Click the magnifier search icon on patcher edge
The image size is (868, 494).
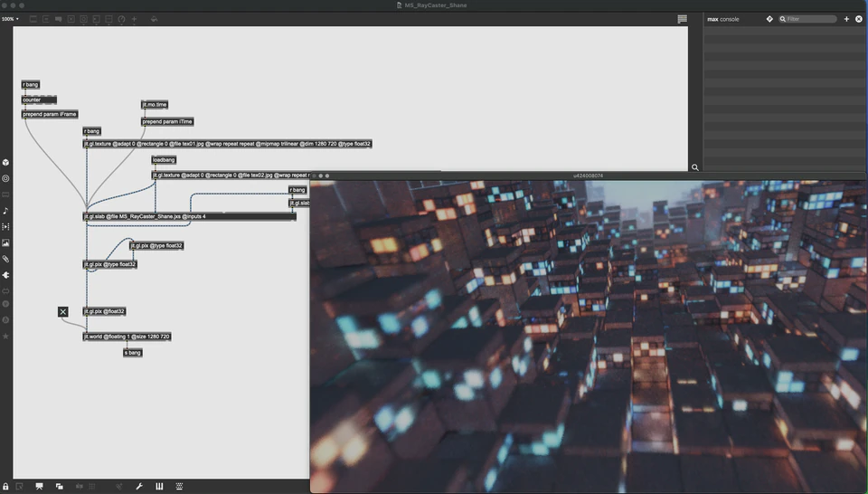(x=694, y=167)
